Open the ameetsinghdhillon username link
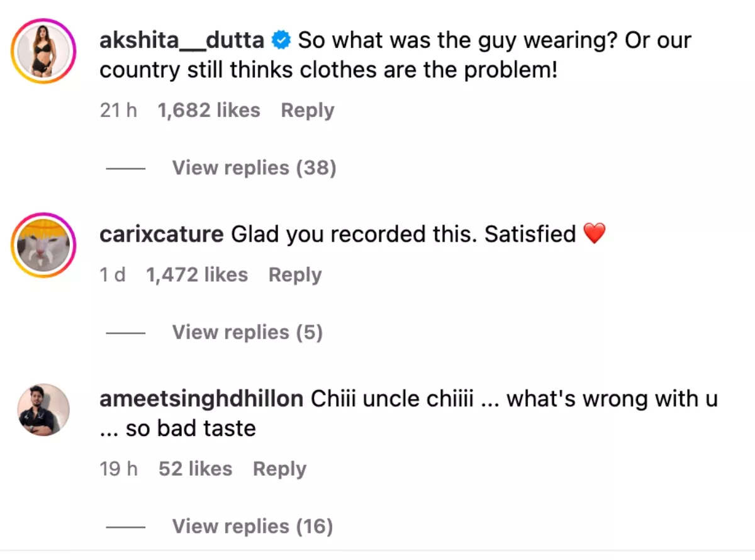 (x=201, y=399)
